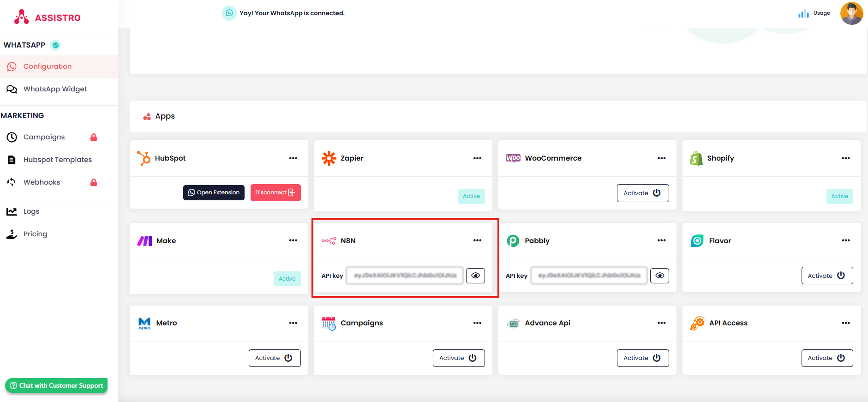Image resolution: width=868 pixels, height=402 pixels.
Task: Click the Usage bar chart icon
Action: click(803, 13)
